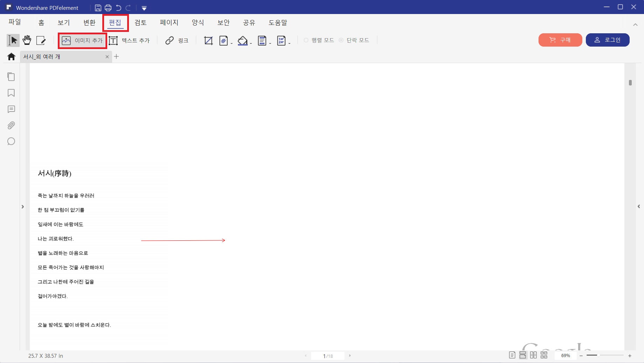Click the Save icon in title bar
The height and width of the screenshot is (363, 644).
(98, 8)
